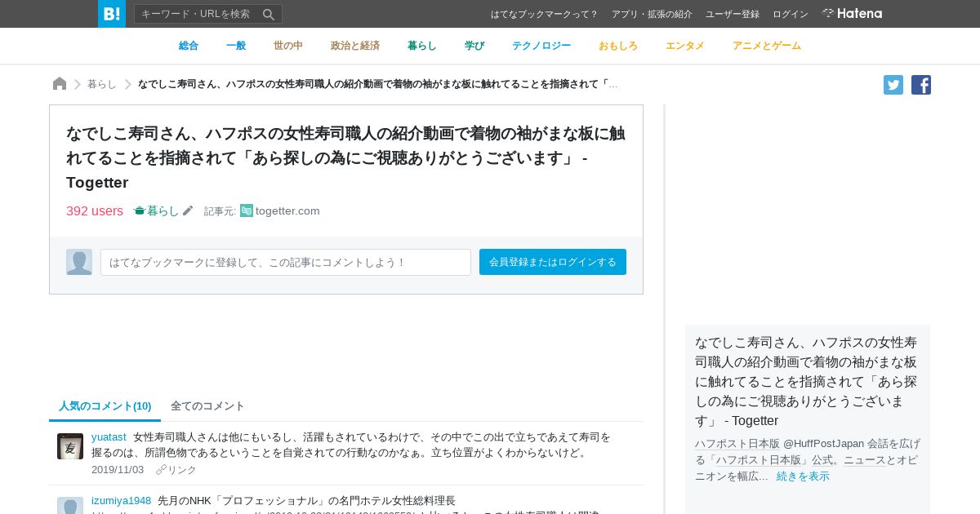Click the pencil edit icon beside 暮らし
980x514 pixels.
pos(188,210)
